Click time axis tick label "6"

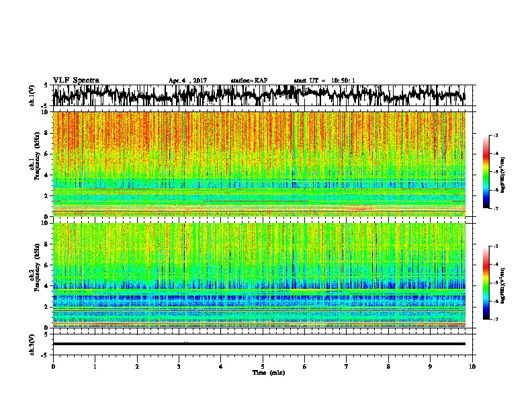click(x=305, y=367)
